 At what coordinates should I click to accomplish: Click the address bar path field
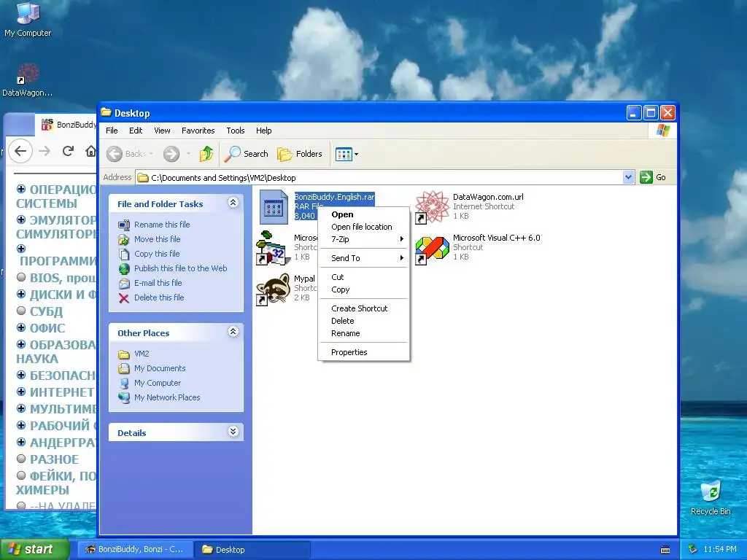(379, 178)
